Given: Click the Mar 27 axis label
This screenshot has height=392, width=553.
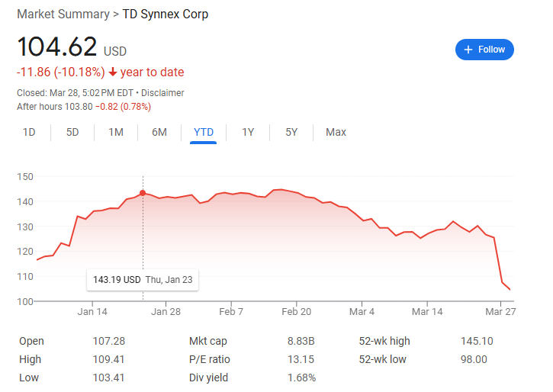Looking at the screenshot, I should (x=500, y=312).
